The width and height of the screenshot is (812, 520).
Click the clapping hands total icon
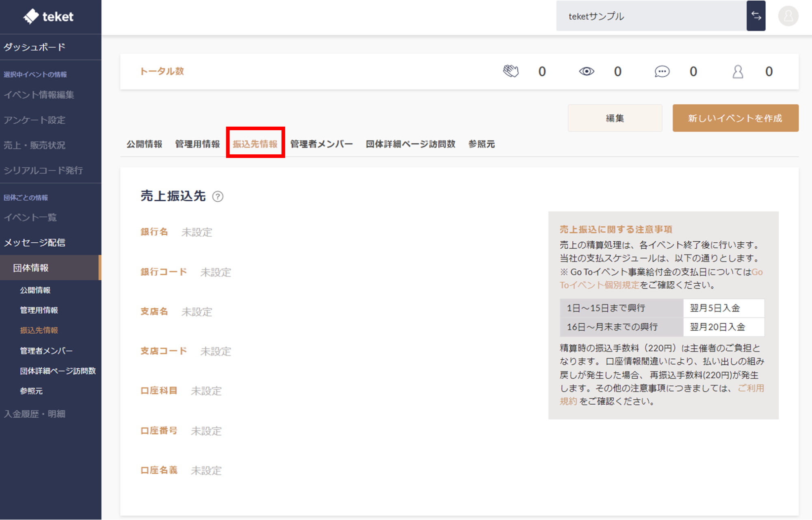[x=511, y=71]
